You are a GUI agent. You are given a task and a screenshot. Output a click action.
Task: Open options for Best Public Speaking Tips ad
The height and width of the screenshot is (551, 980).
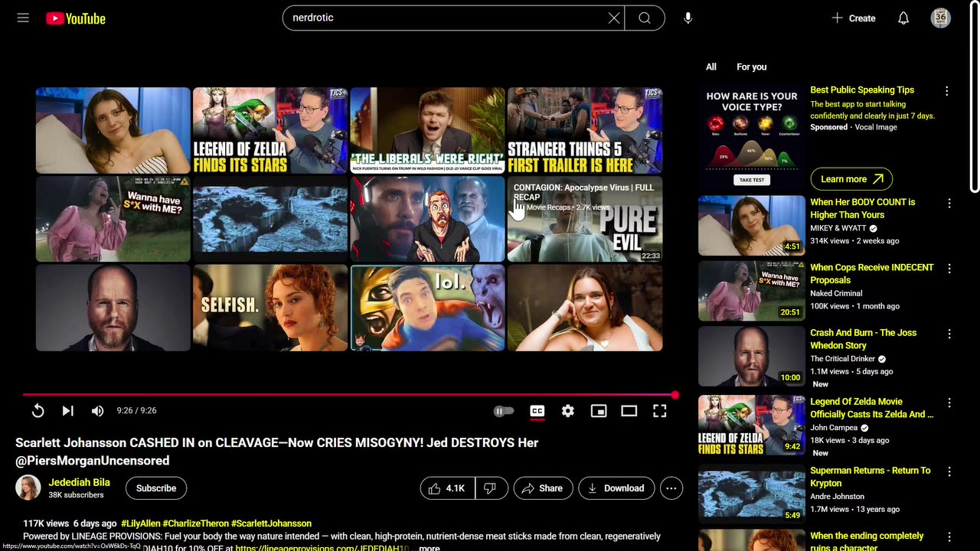tap(946, 91)
